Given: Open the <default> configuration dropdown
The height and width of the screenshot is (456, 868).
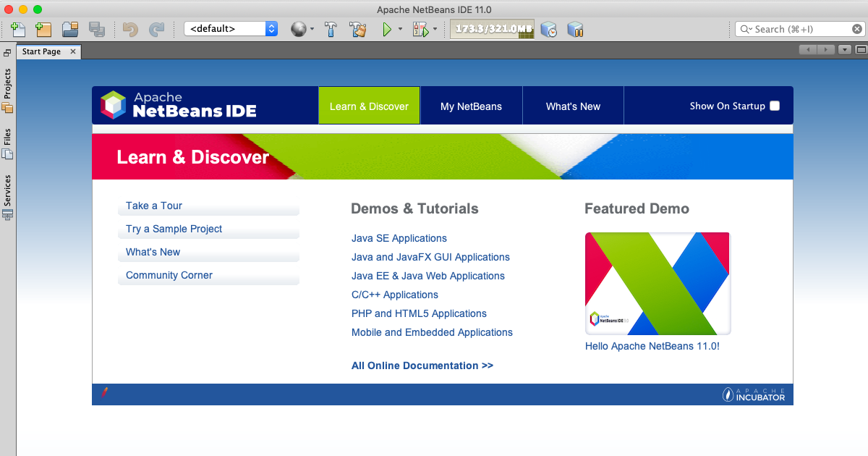Looking at the screenshot, I should click(231, 29).
